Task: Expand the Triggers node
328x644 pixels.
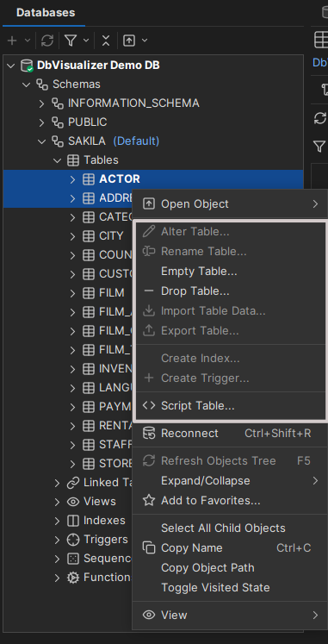Action: pyautogui.click(x=57, y=540)
